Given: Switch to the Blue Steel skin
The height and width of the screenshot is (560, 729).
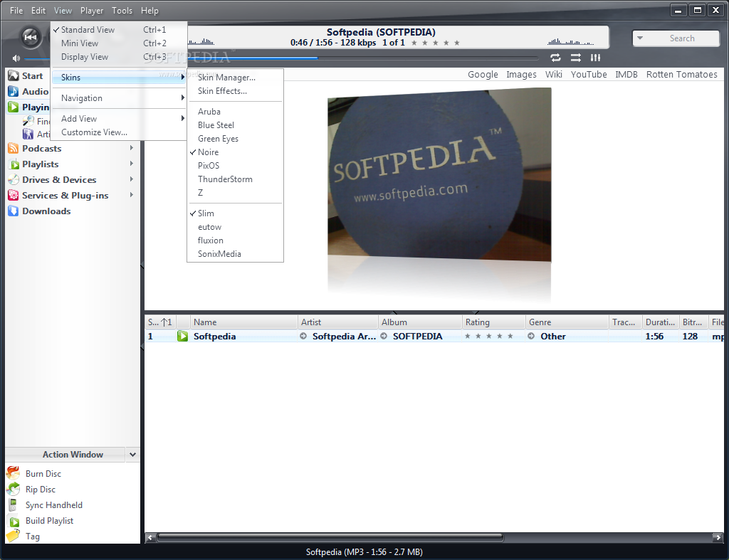Looking at the screenshot, I should coord(235,125).
